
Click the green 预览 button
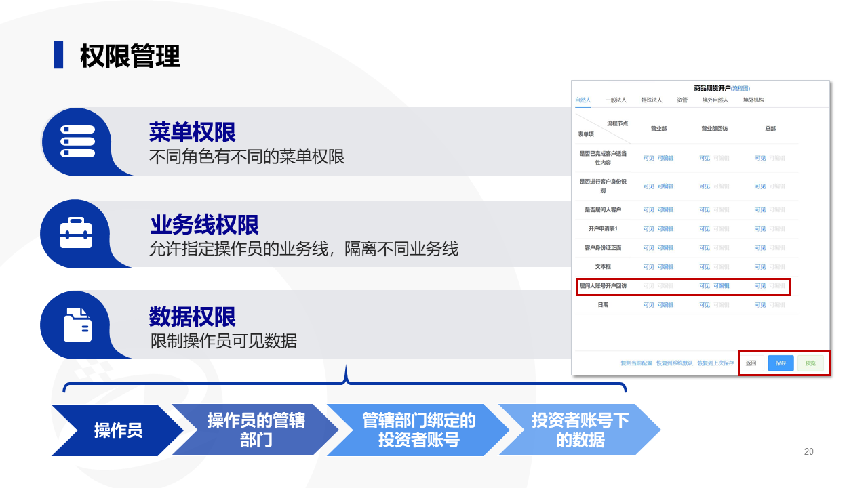point(810,363)
